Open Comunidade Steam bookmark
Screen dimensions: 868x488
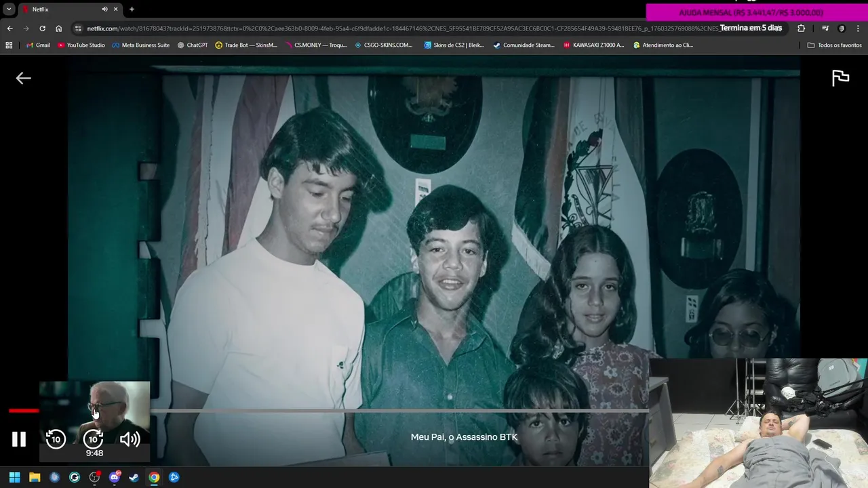524,45
